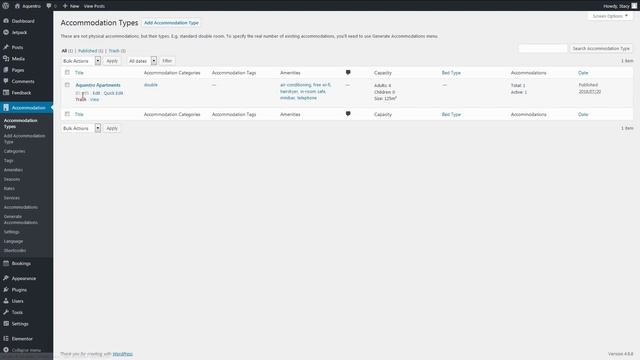Focus the accommodation type search field
Screen dimensions: 640x360
point(543,49)
